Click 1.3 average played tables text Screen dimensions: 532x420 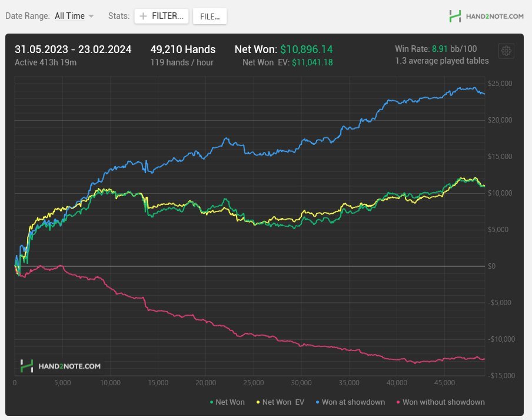(x=442, y=61)
